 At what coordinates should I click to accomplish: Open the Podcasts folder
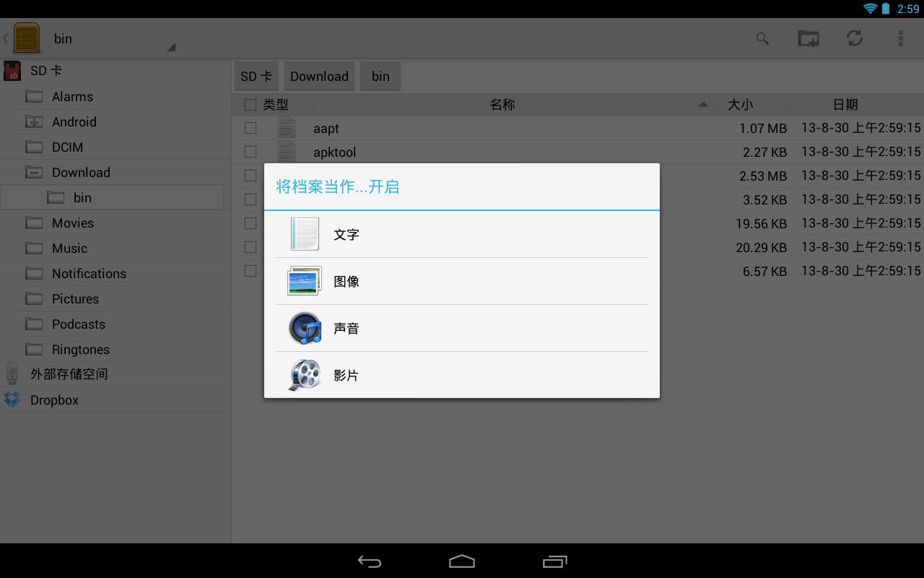[x=115, y=324]
